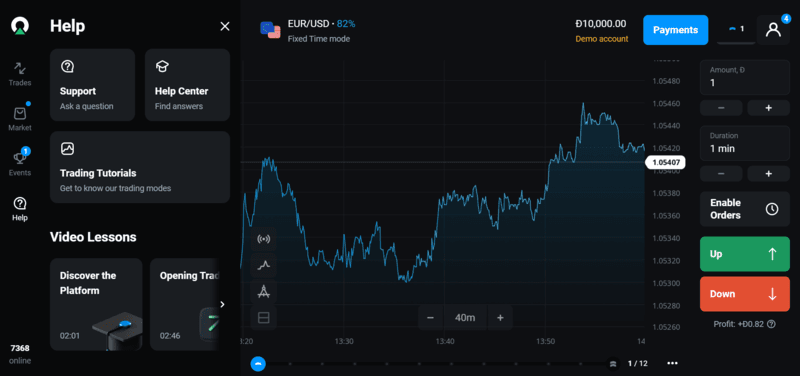Open the Trading Tutorials card
Screen dimensions: 800x376
140,167
